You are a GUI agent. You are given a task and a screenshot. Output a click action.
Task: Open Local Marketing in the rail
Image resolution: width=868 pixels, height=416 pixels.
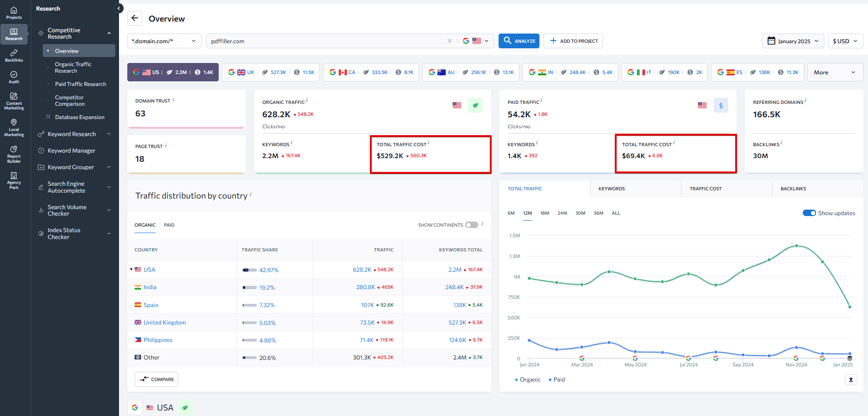14,128
